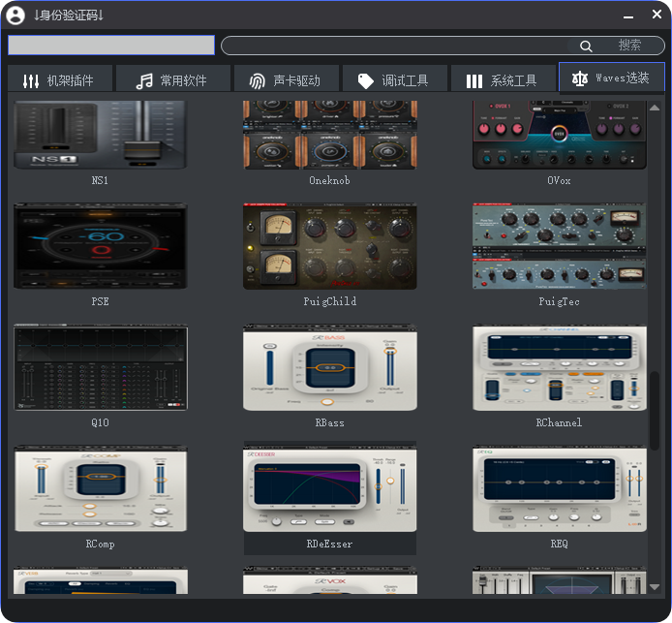Click the magnifier search icon

pos(586,46)
